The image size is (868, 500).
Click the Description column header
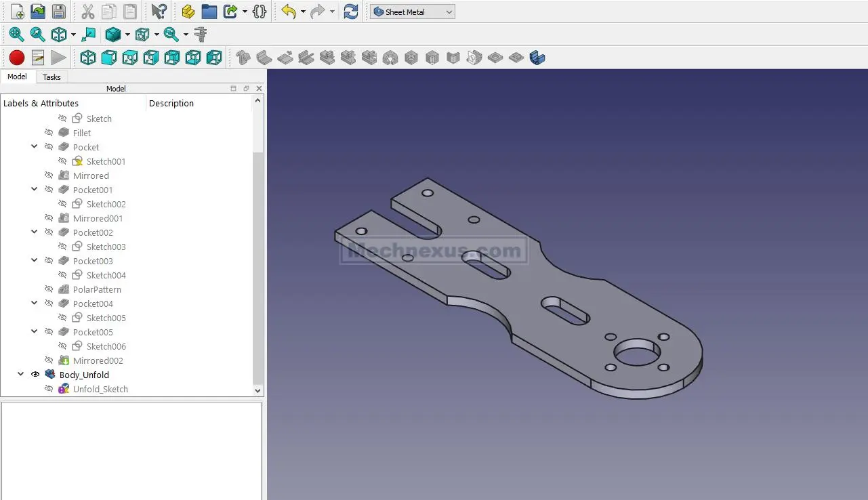[x=171, y=104]
